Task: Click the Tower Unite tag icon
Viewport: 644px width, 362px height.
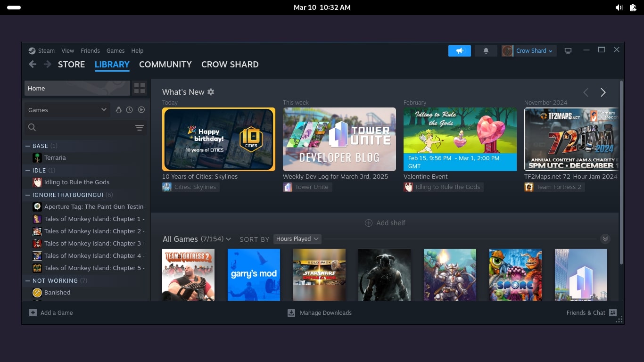Action: [x=288, y=187]
